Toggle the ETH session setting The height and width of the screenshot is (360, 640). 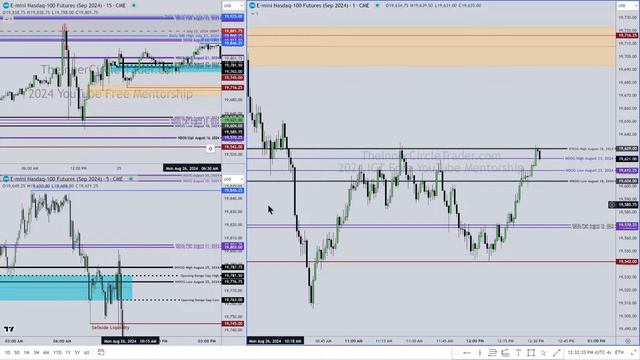pyautogui.click(x=619, y=352)
